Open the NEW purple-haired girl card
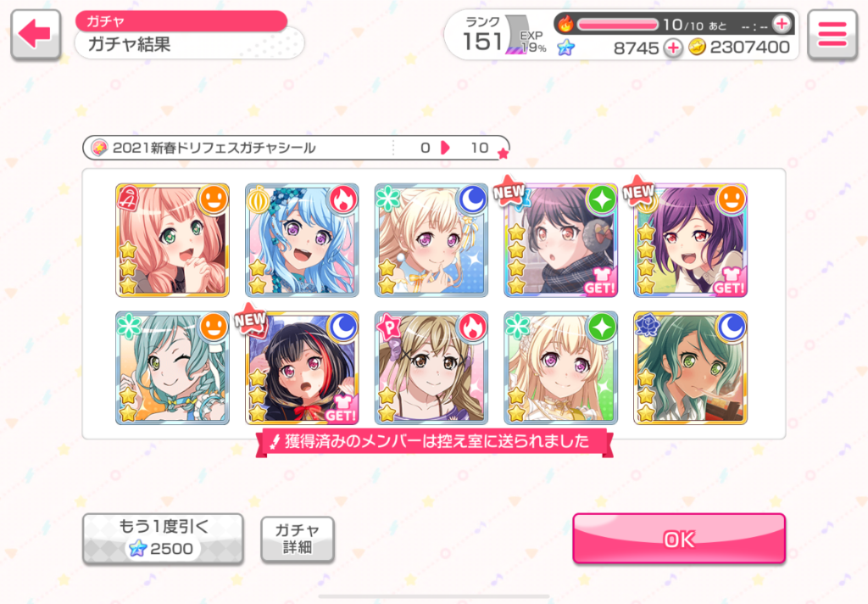Viewport: 868px width, 604px height. pyautogui.click(x=690, y=240)
